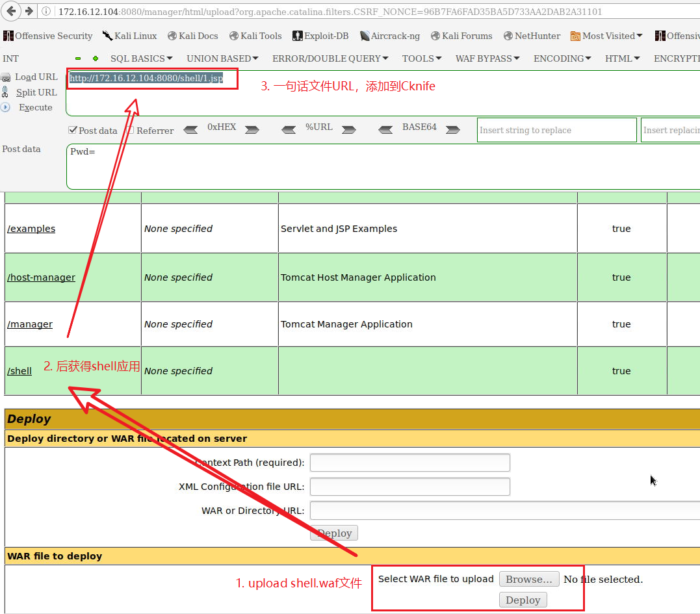Click the HackBar green plus icon
Screen dimensions: 700x614
click(96, 58)
